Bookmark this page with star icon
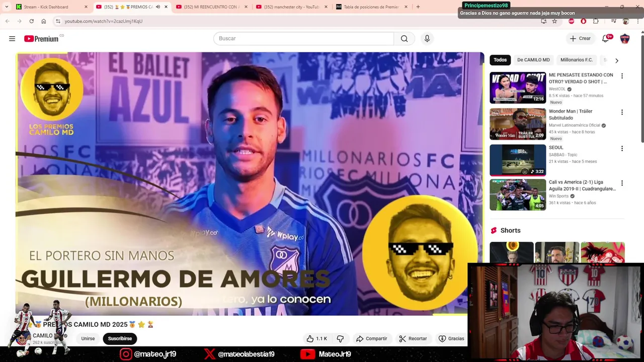 (x=554, y=21)
